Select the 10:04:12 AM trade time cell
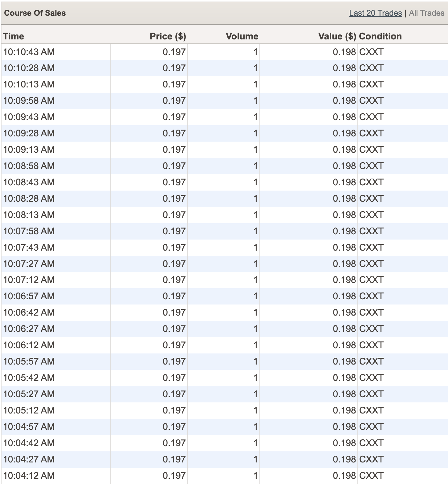 [x=29, y=476]
